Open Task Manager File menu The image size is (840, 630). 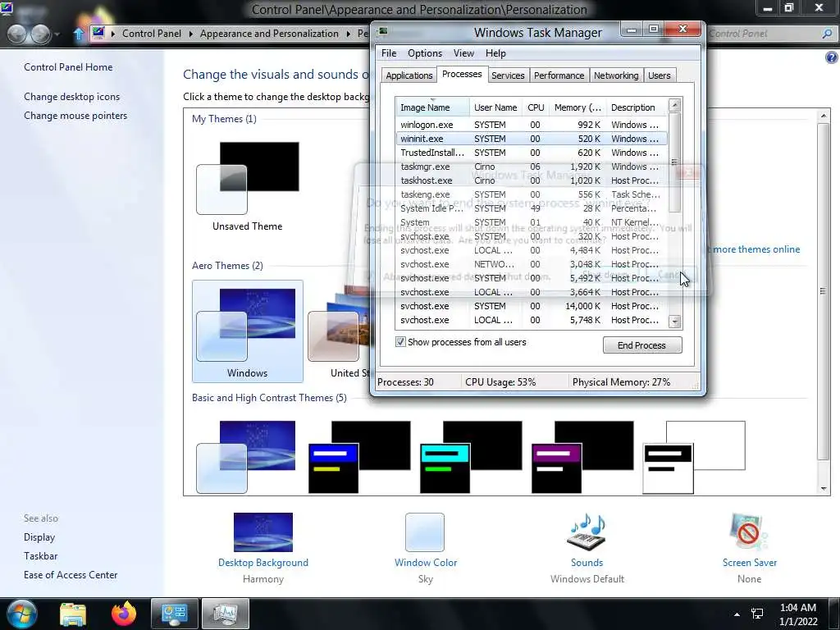tap(389, 53)
